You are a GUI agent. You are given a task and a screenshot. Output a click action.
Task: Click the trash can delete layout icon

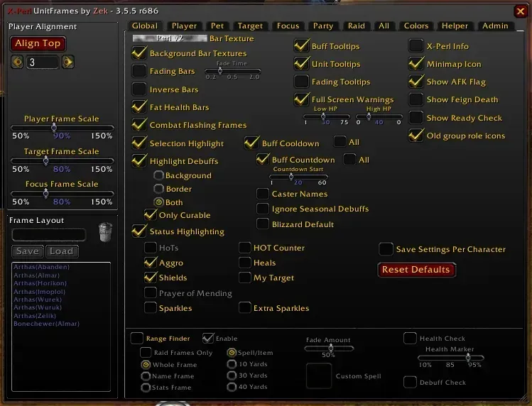105,232
